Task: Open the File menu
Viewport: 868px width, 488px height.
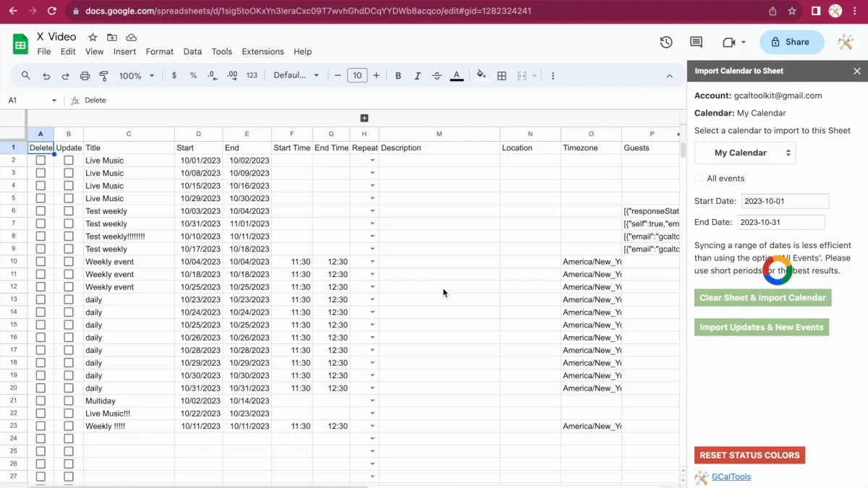Action: (x=44, y=52)
